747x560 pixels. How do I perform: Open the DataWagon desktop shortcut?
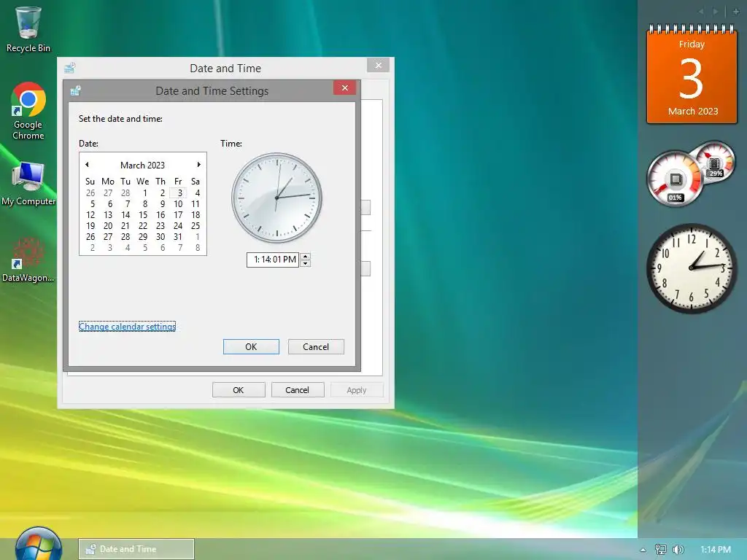click(x=28, y=260)
